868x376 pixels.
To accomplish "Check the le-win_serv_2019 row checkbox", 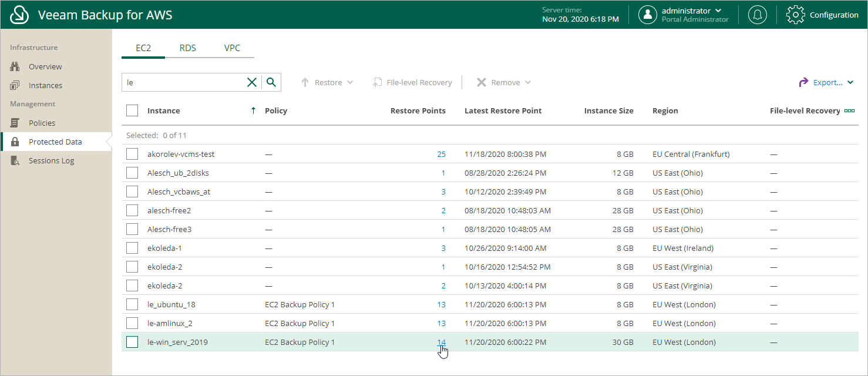I will click(132, 342).
